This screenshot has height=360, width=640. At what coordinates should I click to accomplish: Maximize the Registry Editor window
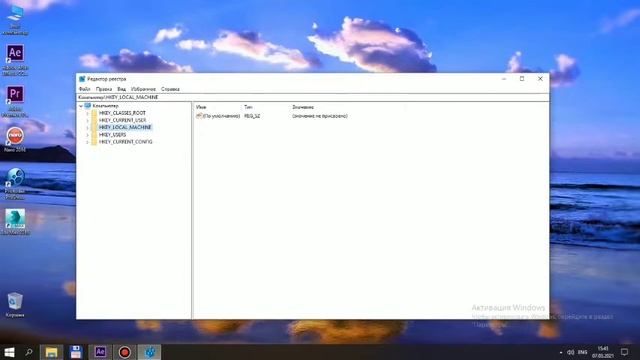point(522,79)
